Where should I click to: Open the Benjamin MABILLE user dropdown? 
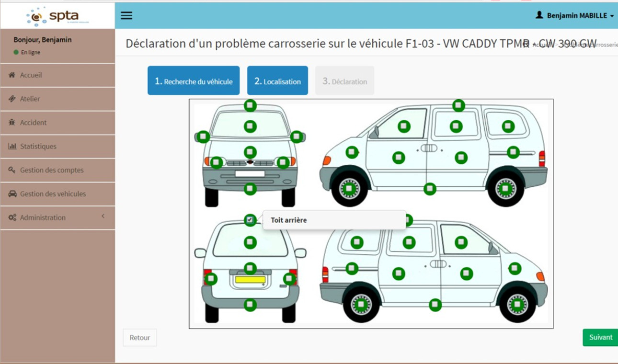tap(575, 16)
